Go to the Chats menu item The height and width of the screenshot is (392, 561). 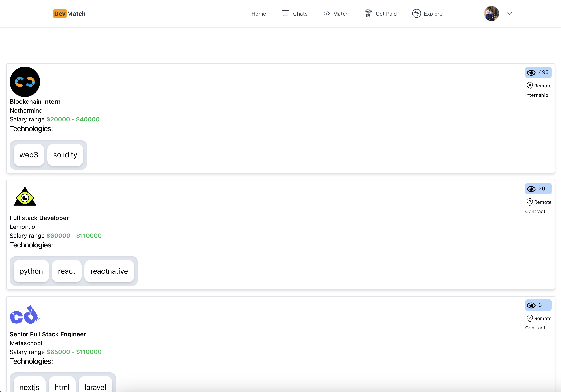pos(300,14)
